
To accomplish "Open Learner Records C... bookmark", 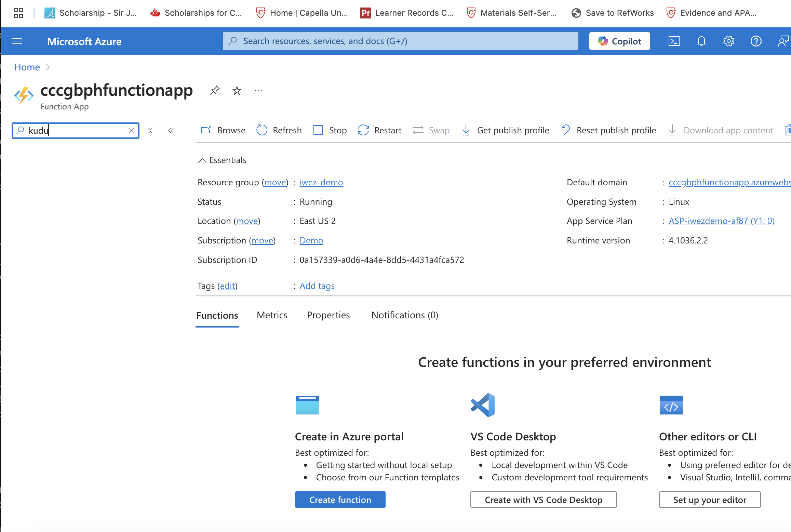I will (407, 13).
